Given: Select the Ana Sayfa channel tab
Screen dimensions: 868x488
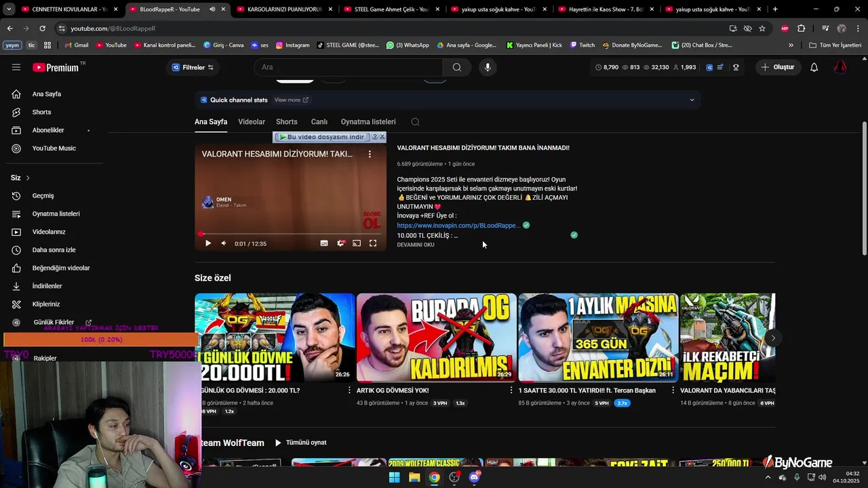Looking at the screenshot, I should tap(211, 122).
